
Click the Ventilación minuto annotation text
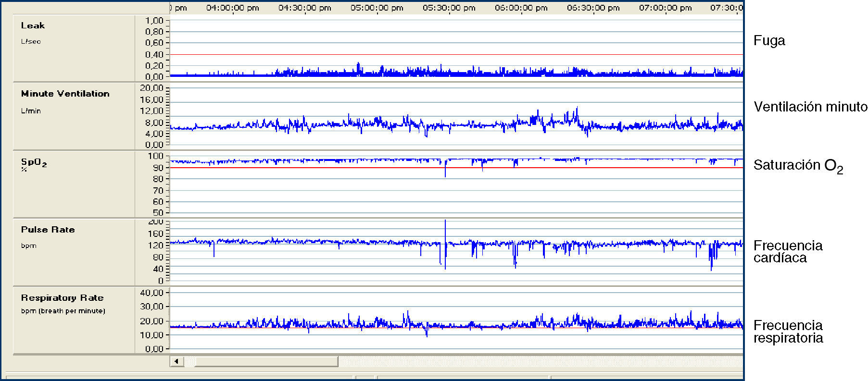click(810, 107)
